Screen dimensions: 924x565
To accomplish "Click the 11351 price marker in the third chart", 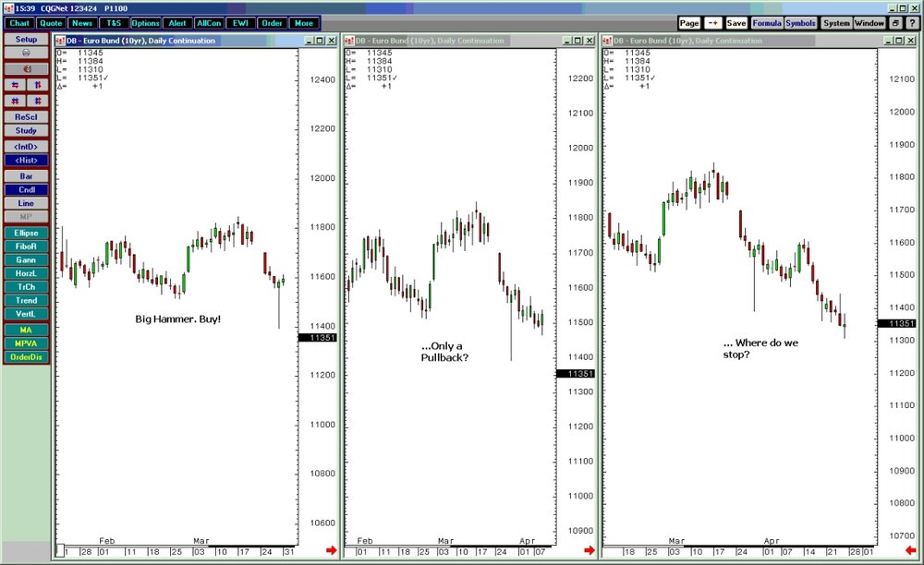I will (897, 323).
